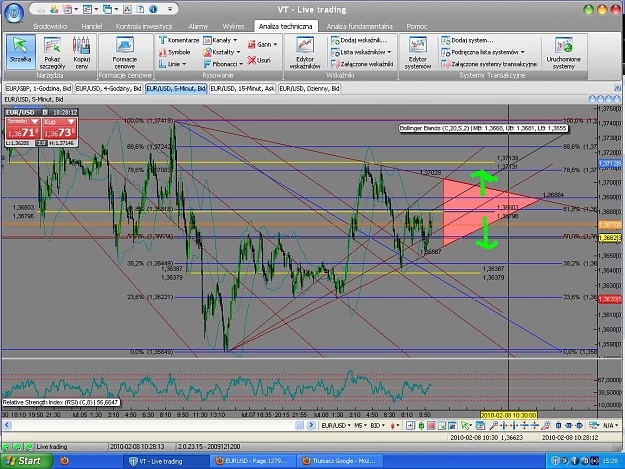This screenshot has height=469, width=625.
Task: Switch to the Handel ribbon tab
Action: pos(92,26)
